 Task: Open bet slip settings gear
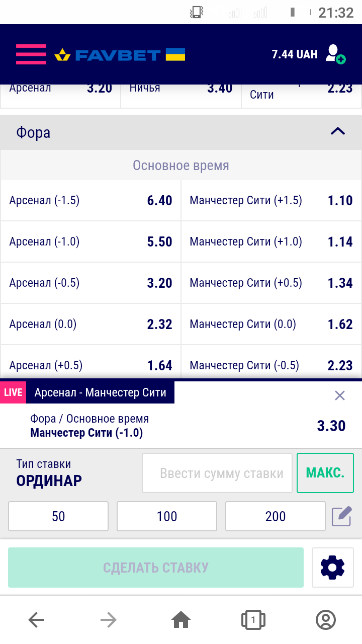tap(332, 568)
